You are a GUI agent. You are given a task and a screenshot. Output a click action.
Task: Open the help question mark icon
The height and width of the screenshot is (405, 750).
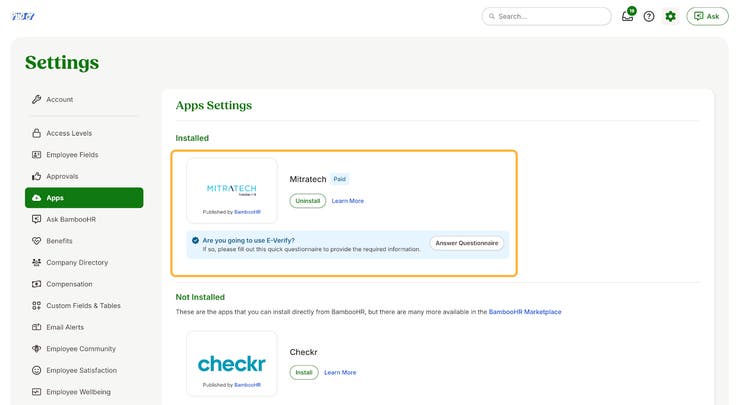(649, 16)
